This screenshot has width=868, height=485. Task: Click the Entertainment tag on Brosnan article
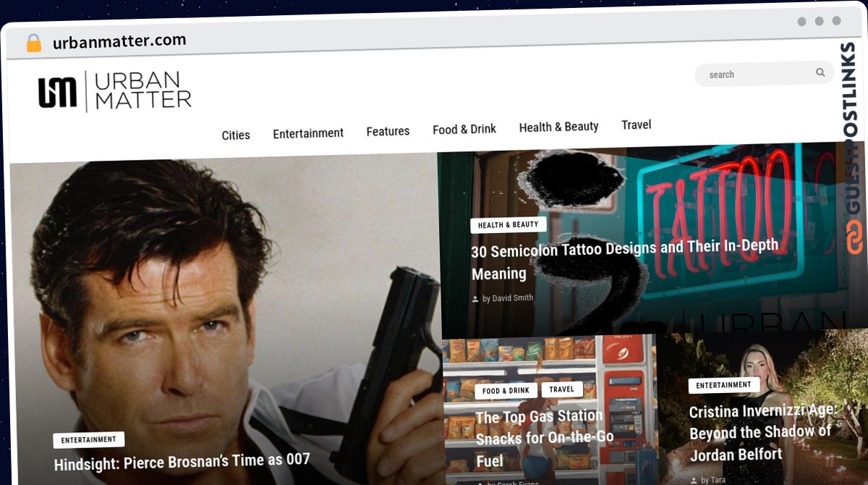[89, 439]
